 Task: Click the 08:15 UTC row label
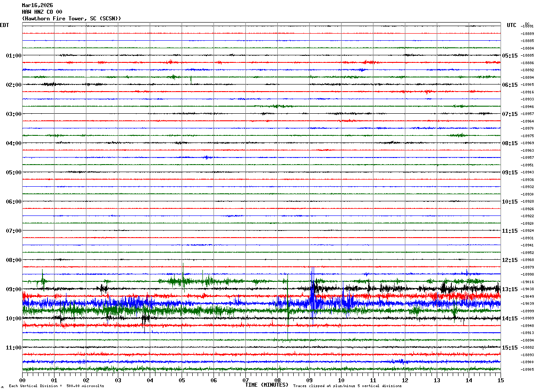[x=510, y=143]
